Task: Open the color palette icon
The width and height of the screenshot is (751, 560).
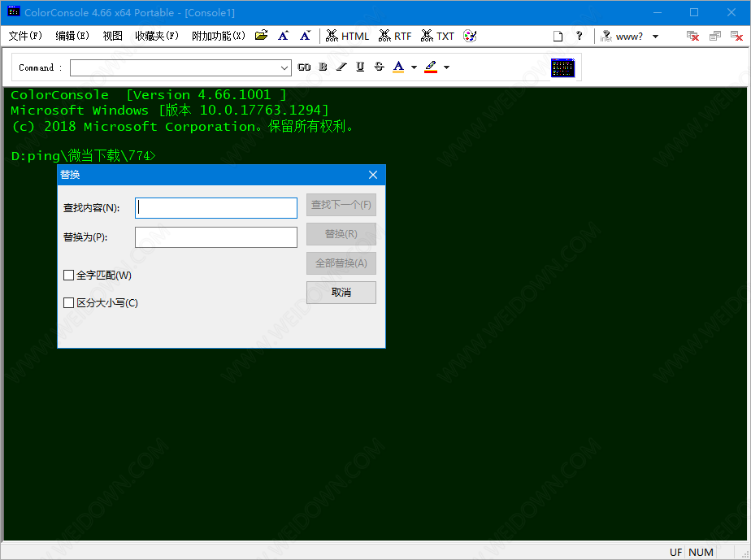Action: click(x=470, y=36)
